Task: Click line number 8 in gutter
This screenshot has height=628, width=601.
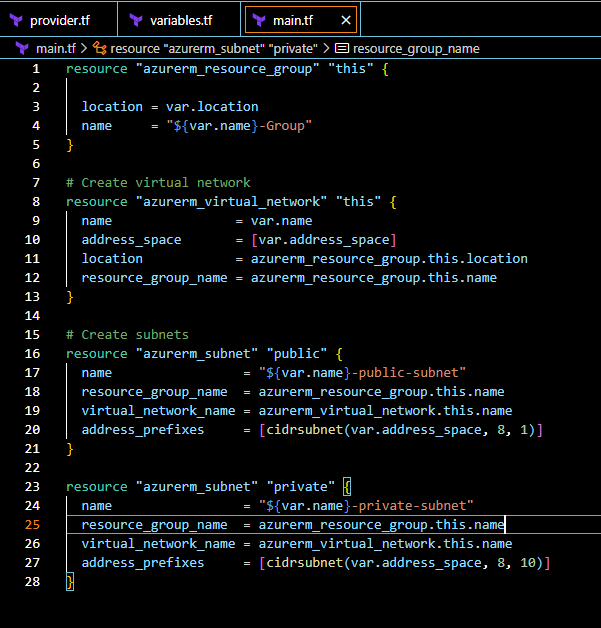Action: [36, 201]
